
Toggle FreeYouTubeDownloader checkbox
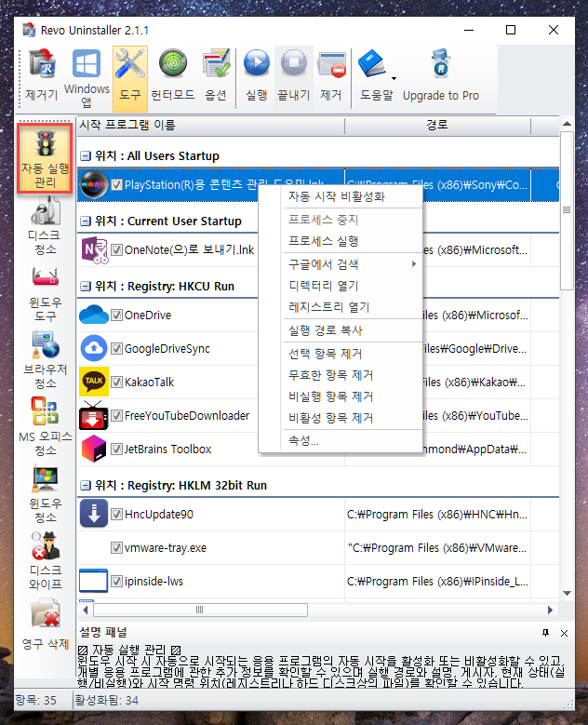[116, 416]
